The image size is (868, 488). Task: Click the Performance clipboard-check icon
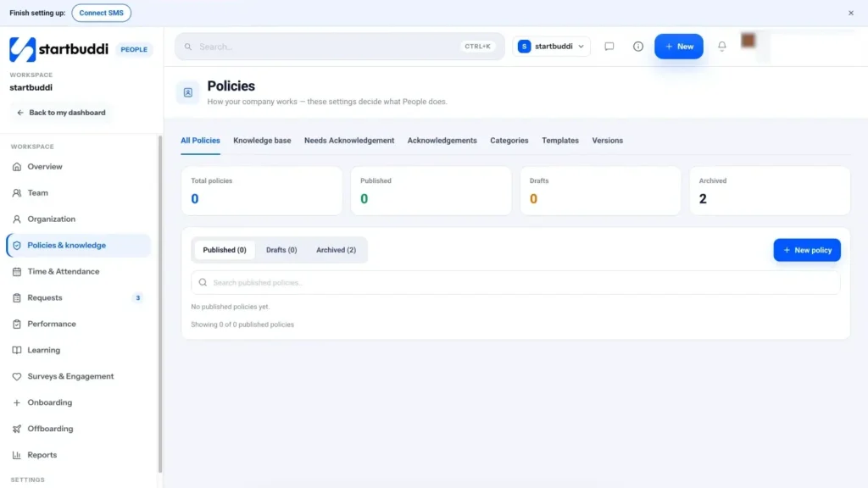17,324
